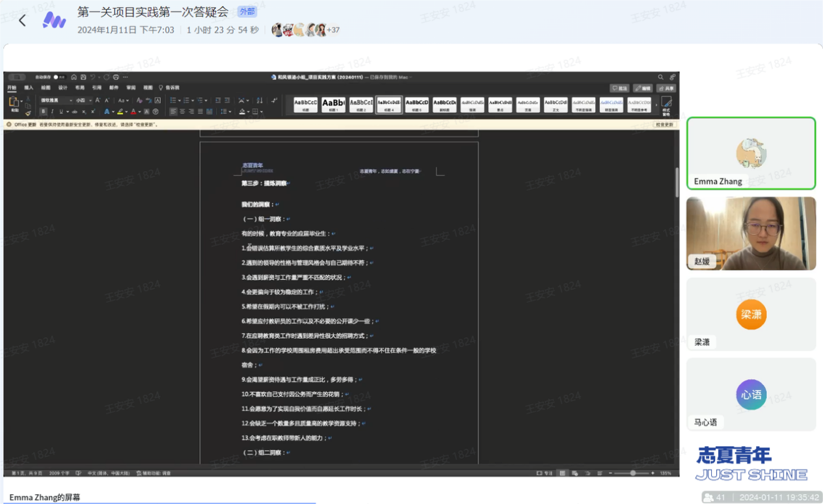823x504 pixels.
Task: Open the Styles Pane
Action: pyautogui.click(x=666, y=105)
